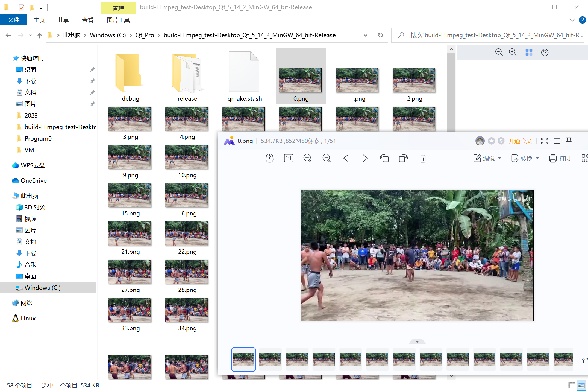Click the zoom in icon in viewer toolbar
Viewport: 588px width, 391px height.
pyautogui.click(x=307, y=158)
